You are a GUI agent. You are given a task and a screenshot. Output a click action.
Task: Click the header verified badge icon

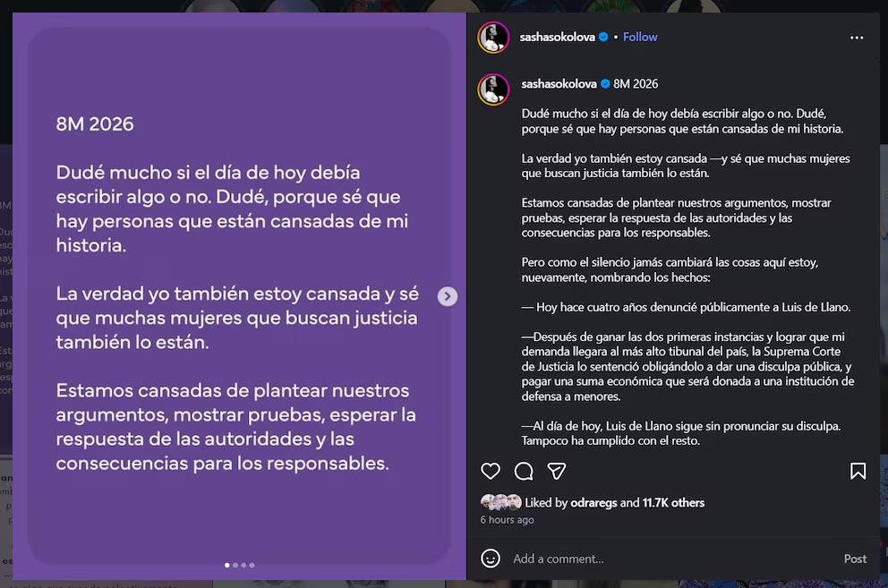(x=603, y=37)
